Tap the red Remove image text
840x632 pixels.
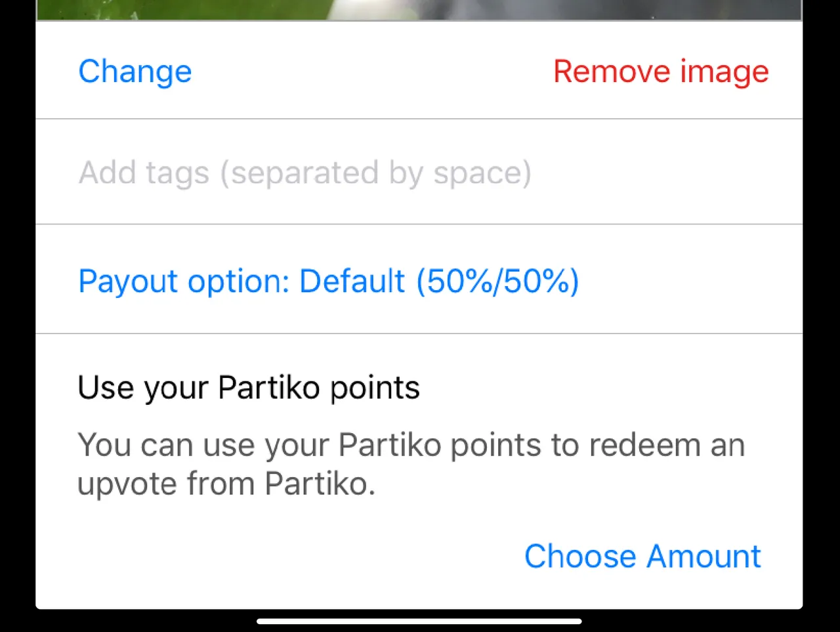coord(661,72)
